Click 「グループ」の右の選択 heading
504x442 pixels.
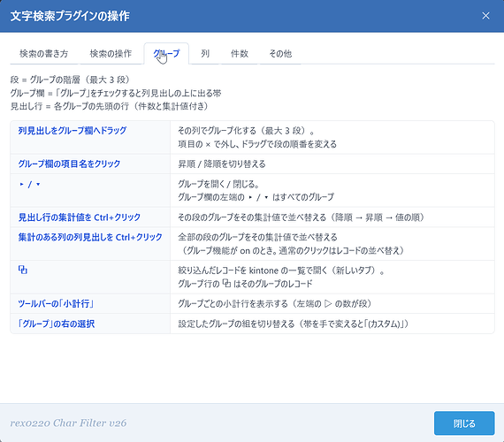pos(57,324)
